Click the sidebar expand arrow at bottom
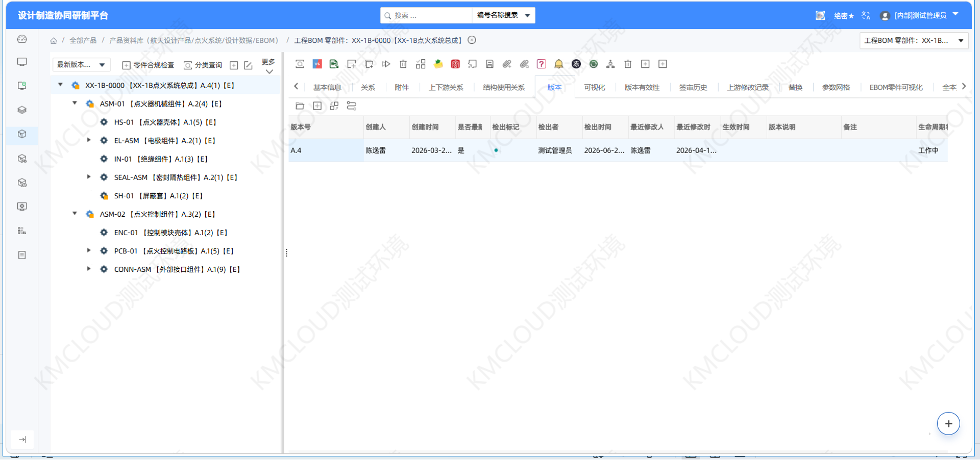 coord(22,440)
